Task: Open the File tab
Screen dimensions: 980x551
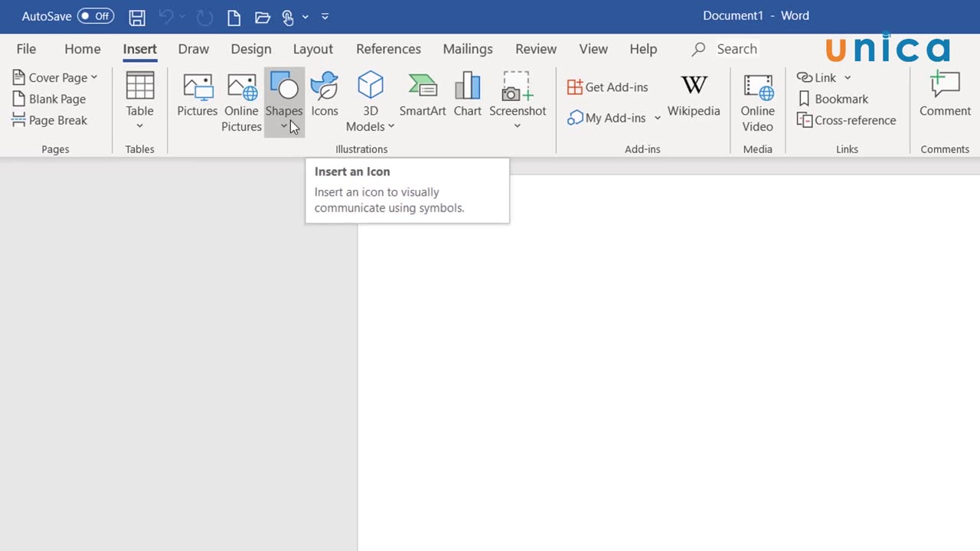Action: (26, 49)
